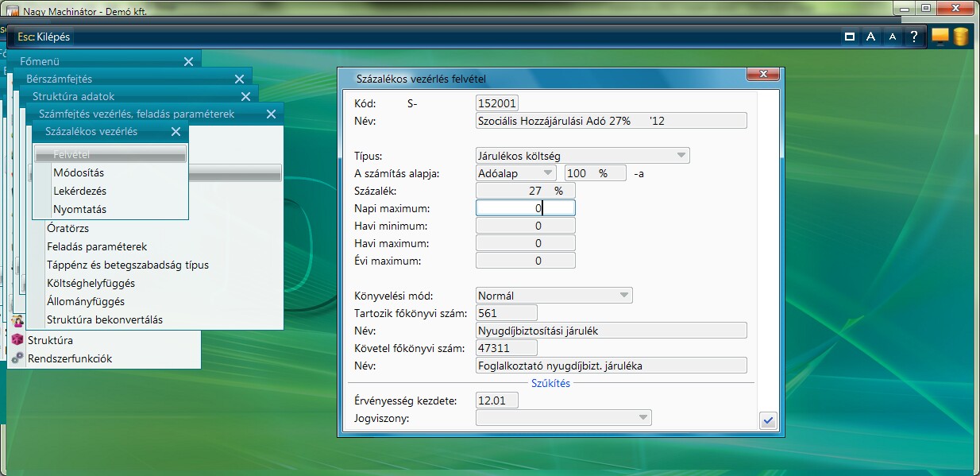Select Táppénz és betegszabadság típus item
980x476 pixels.
coord(128,265)
